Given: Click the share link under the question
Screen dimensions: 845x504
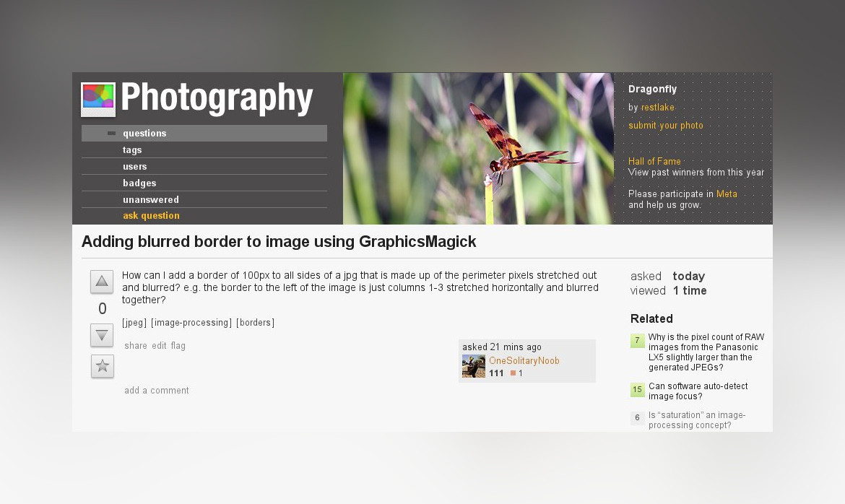Looking at the screenshot, I should click(x=136, y=346).
